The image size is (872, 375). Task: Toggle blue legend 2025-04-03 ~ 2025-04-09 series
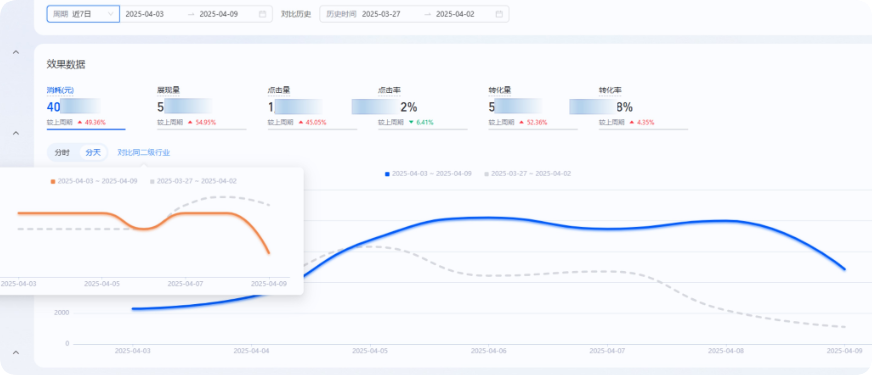point(428,174)
